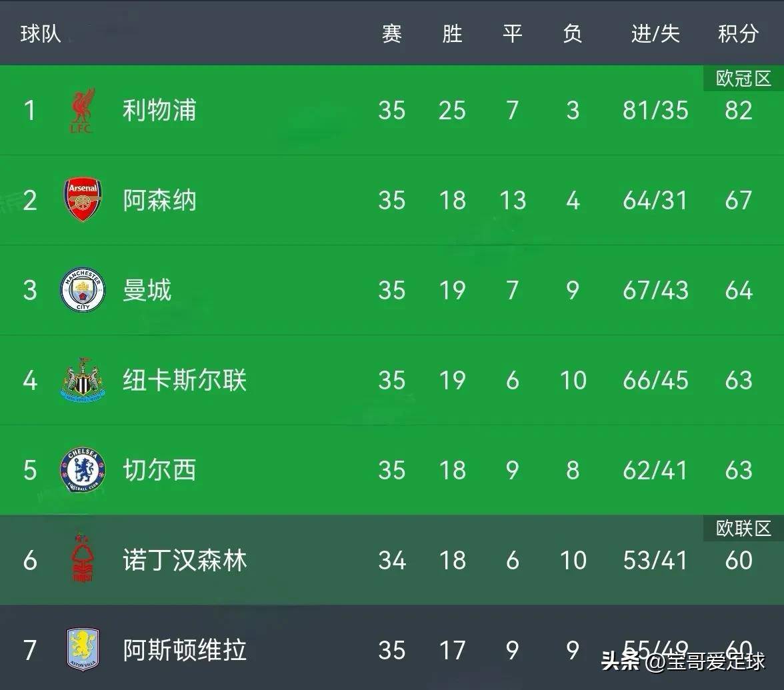Click the Chelsea club crest
784x690 pixels.
pos(83,470)
